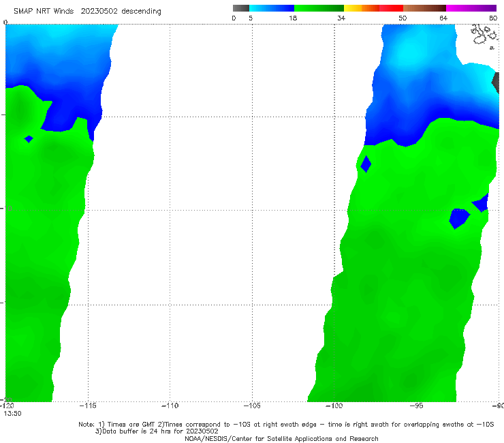
Task: Click the 'NOAA/NESDIS/Center for Satellite Applications and Research' credit
Action: coord(281,439)
